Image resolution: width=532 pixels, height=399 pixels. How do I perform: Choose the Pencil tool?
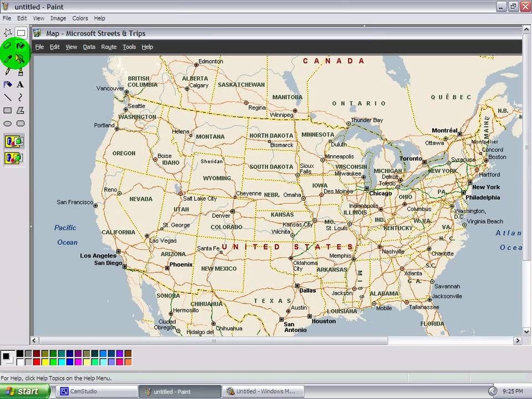7,71
